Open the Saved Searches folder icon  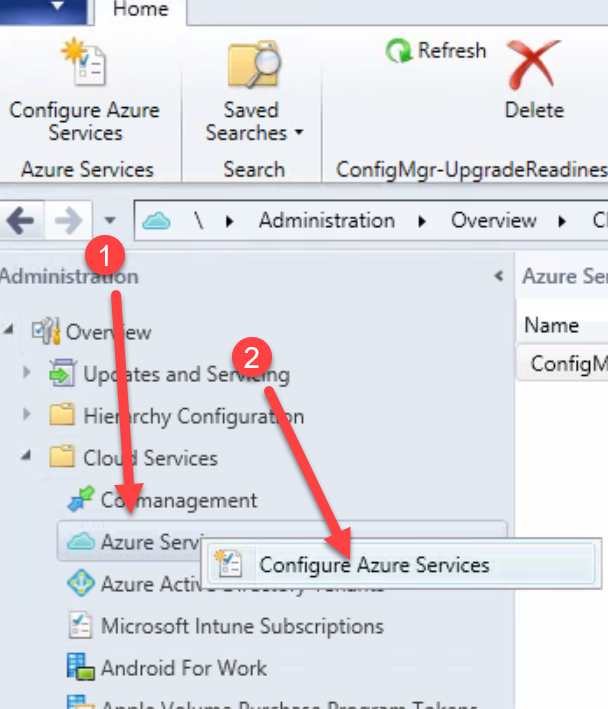click(x=253, y=65)
